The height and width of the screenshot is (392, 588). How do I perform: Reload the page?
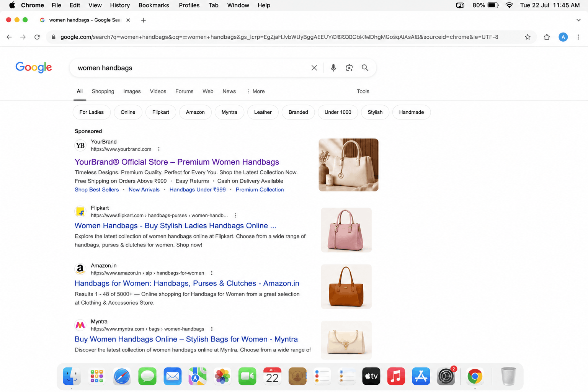[37, 37]
